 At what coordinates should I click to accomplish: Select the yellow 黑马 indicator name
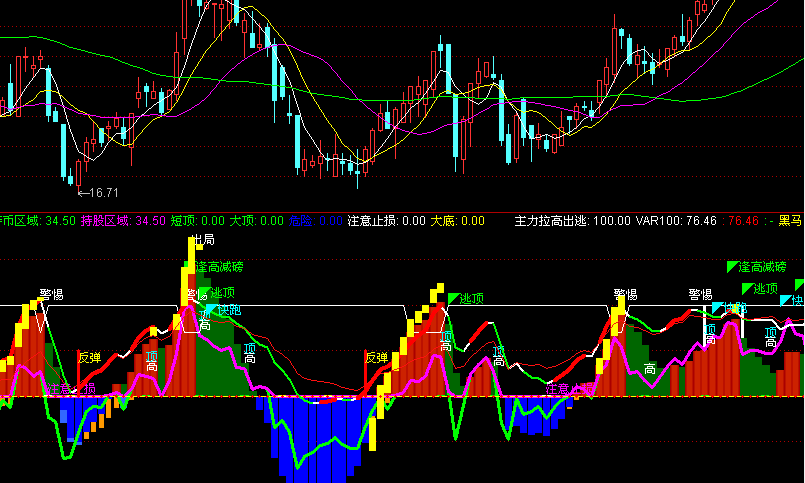point(790,221)
